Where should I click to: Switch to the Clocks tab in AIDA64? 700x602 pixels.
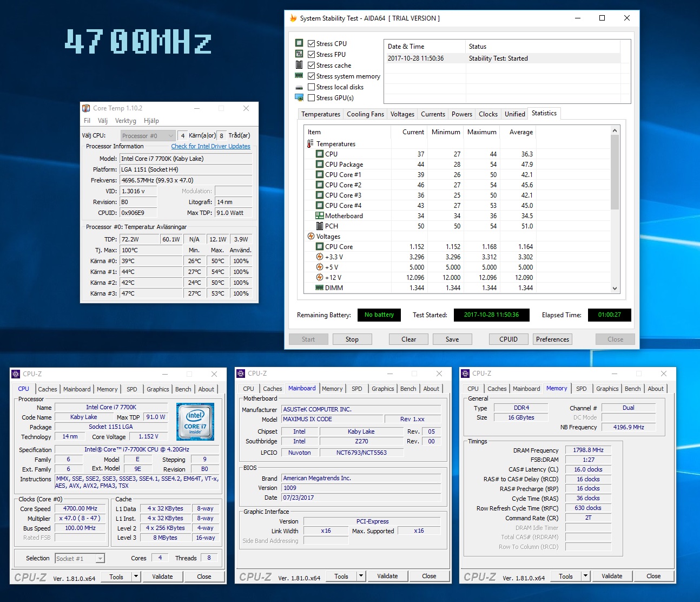click(x=488, y=114)
